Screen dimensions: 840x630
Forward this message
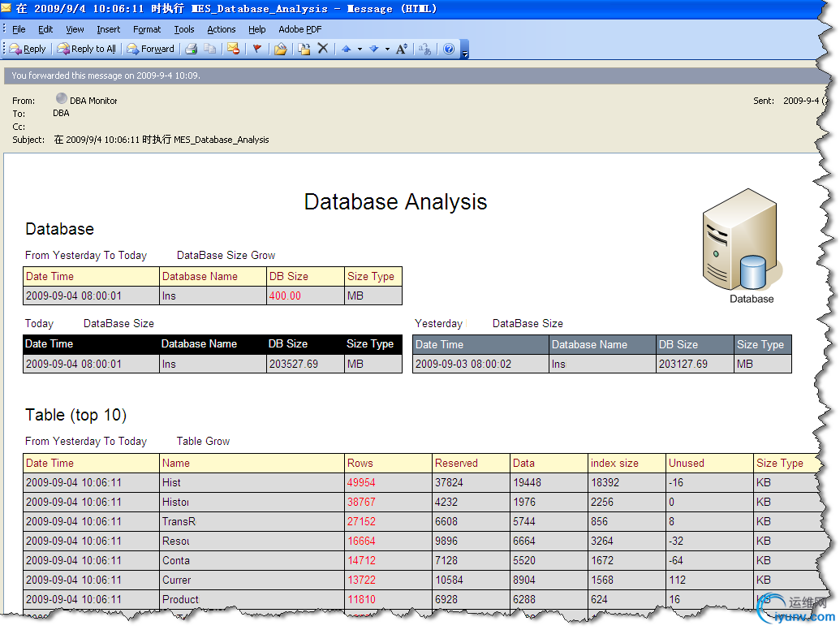(150, 50)
